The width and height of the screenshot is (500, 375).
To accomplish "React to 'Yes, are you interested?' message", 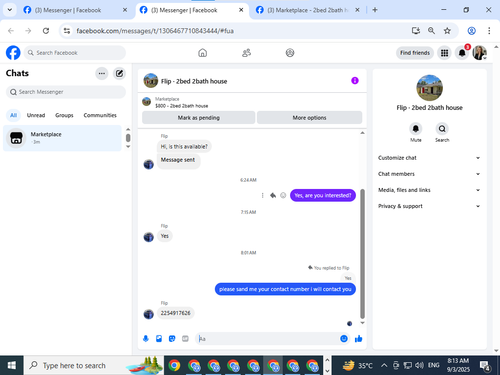I will tap(283, 195).
